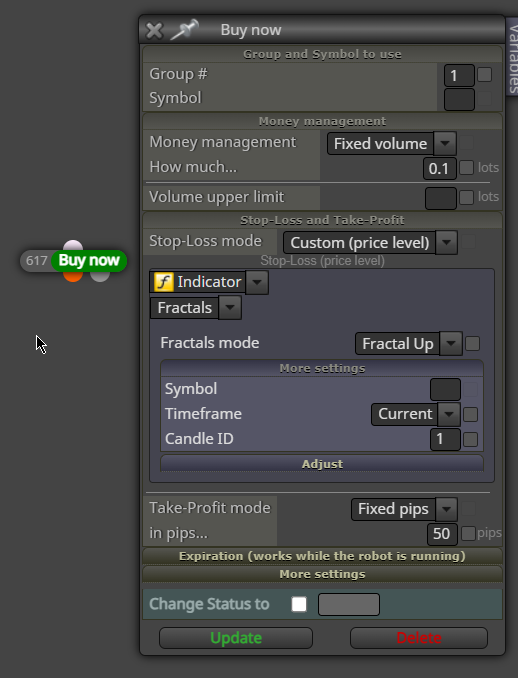Toggle the in pips checkbox

pyautogui.click(x=468, y=533)
